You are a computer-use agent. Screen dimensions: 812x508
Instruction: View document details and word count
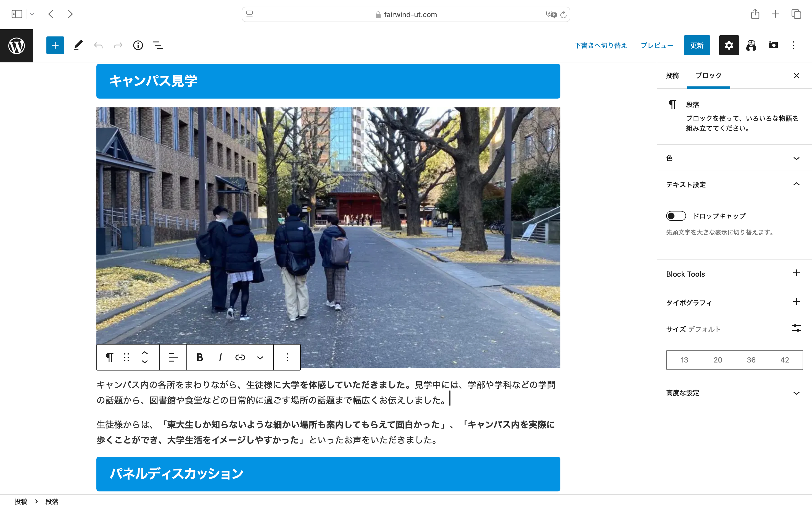coord(138,45)
